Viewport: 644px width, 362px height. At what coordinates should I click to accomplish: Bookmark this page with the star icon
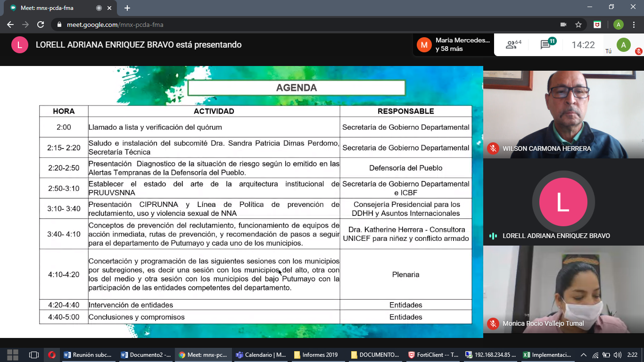(x=578, y=25)
